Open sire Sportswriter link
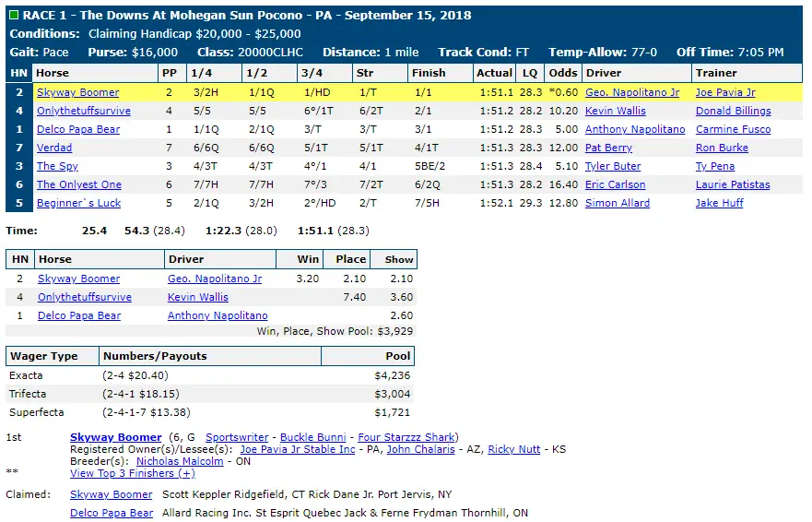The height and width of the screenshot is (522, 812). [x=237, y=437]
